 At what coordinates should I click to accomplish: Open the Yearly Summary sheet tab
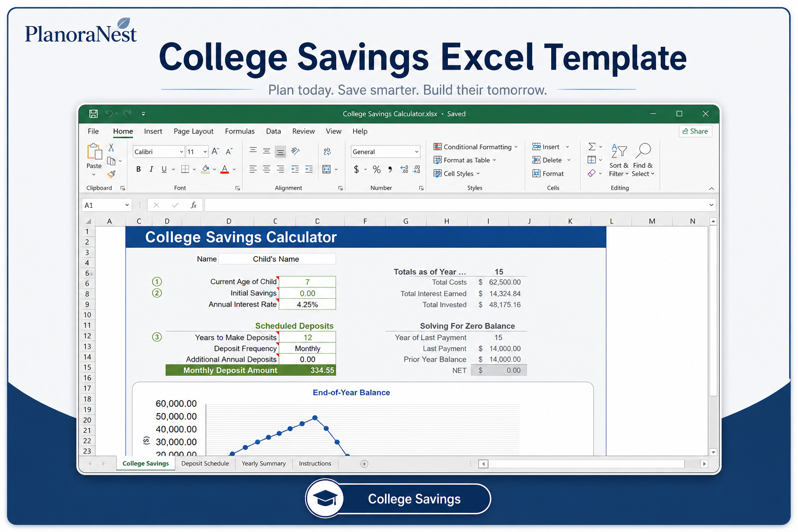(264, 464)
